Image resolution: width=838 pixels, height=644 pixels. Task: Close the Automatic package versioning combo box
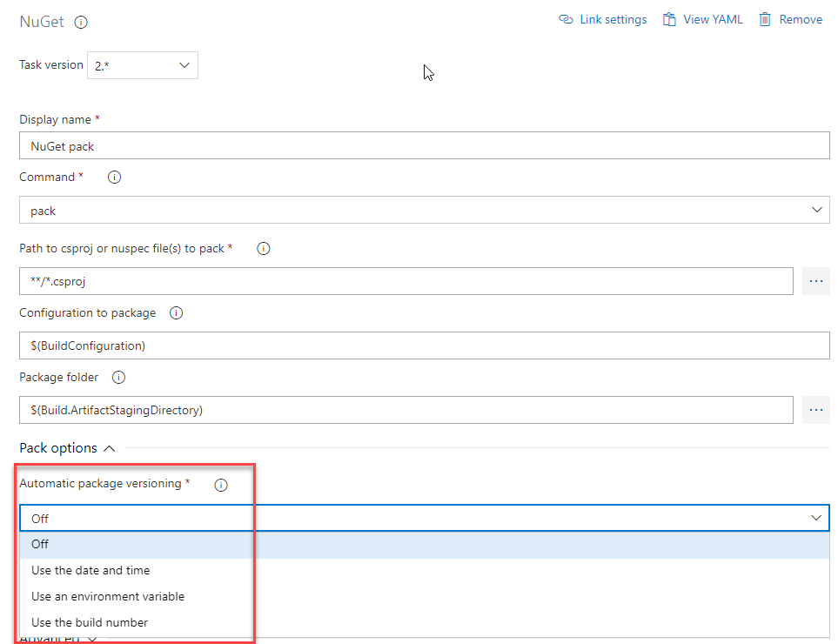(x=425, y=518)
